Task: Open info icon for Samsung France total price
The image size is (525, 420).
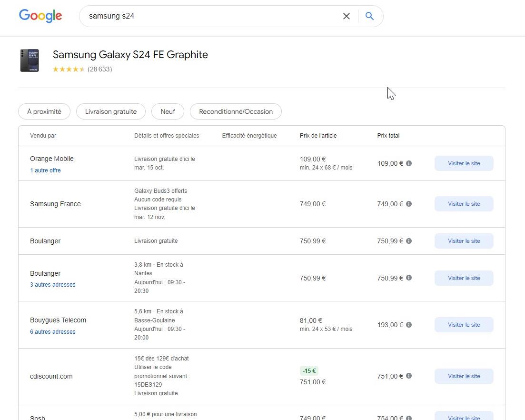Action: click(x=409, y=204)
